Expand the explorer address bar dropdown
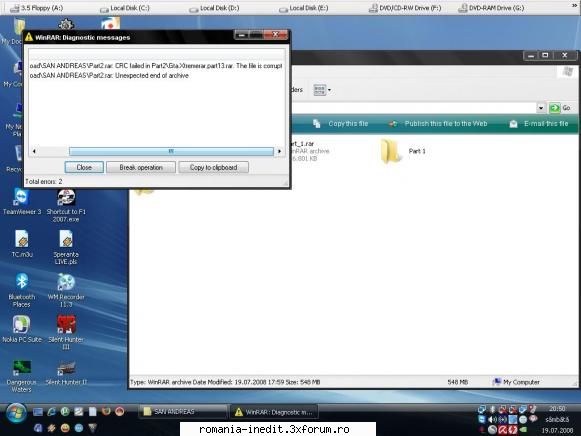The width and height of the screenshot is (581, 436). pos(541,108)
